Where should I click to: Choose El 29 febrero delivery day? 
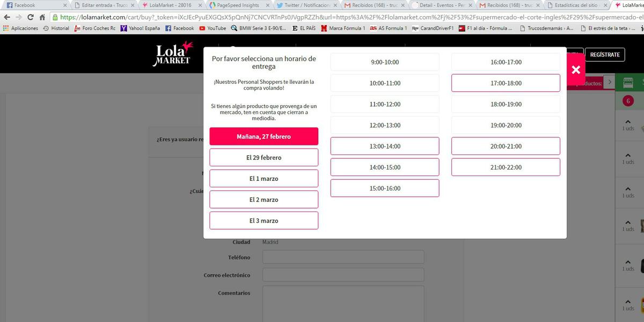264,157
